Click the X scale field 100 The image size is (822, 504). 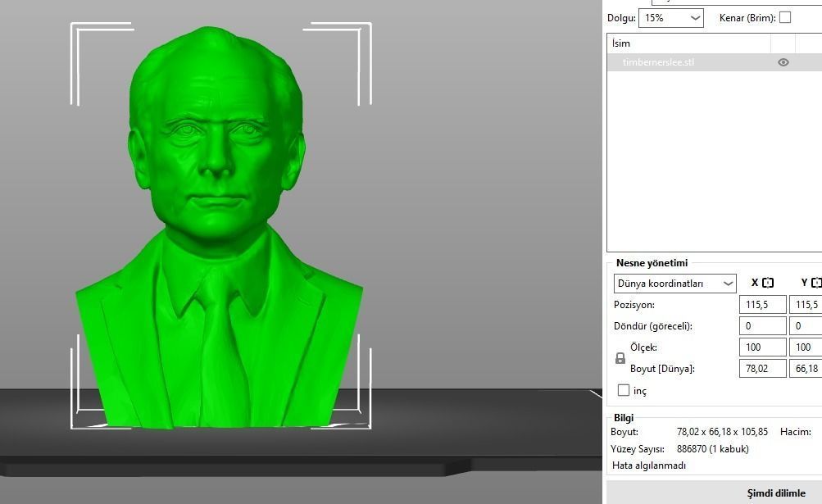pyautogui.click(x=763, y=347)
